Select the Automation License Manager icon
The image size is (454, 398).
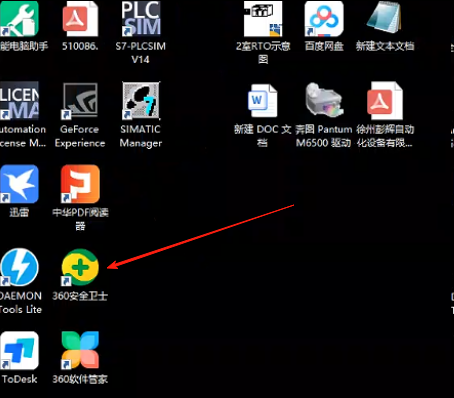(x=19, y=101)
